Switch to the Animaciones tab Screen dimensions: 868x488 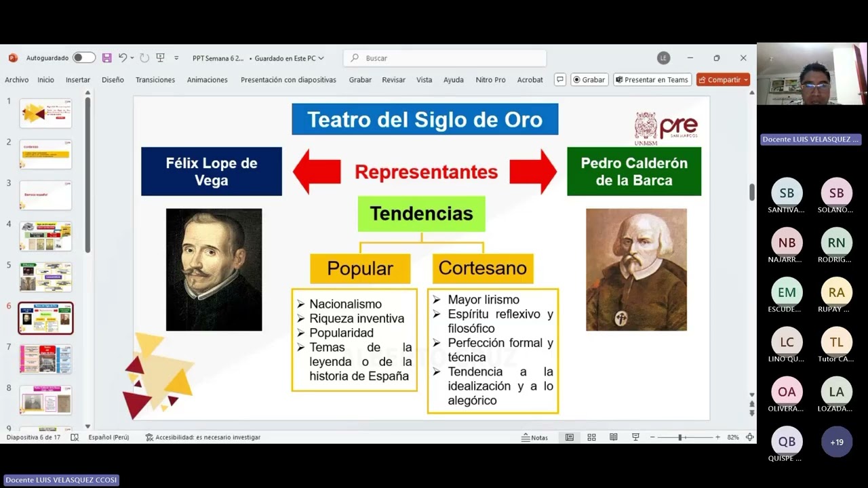[x=208, y=80]
